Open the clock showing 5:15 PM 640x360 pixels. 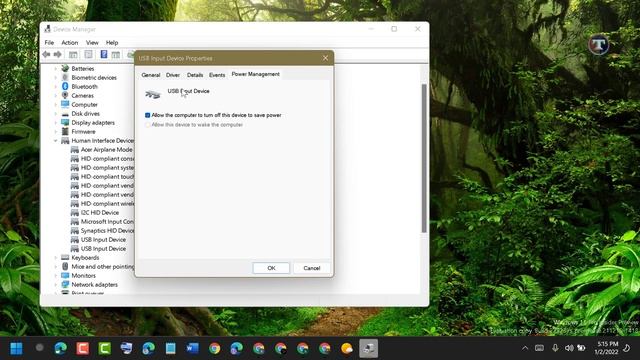(x=607, y=348)
